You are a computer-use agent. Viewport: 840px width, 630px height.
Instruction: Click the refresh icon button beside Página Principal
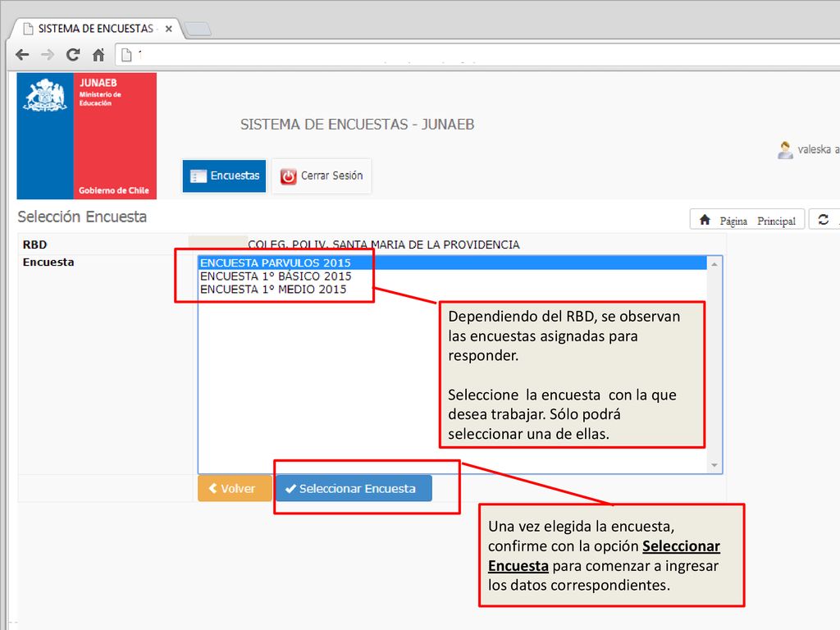(824, 219)
